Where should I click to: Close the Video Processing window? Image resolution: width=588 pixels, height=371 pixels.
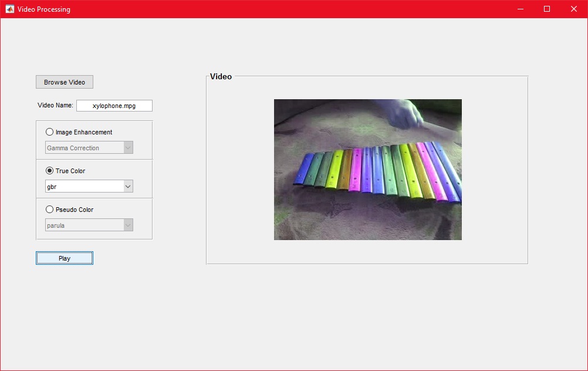573,9
